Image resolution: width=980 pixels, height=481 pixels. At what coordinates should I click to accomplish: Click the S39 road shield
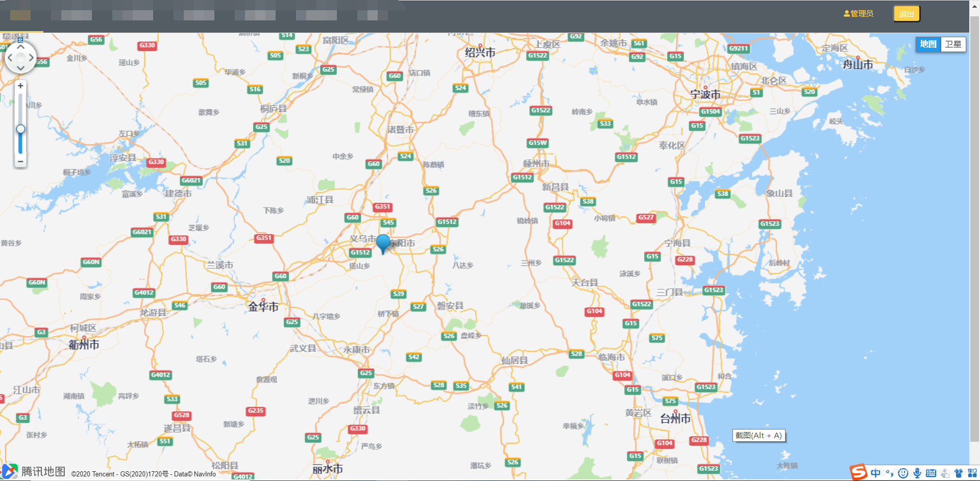[x=398, y=294]
